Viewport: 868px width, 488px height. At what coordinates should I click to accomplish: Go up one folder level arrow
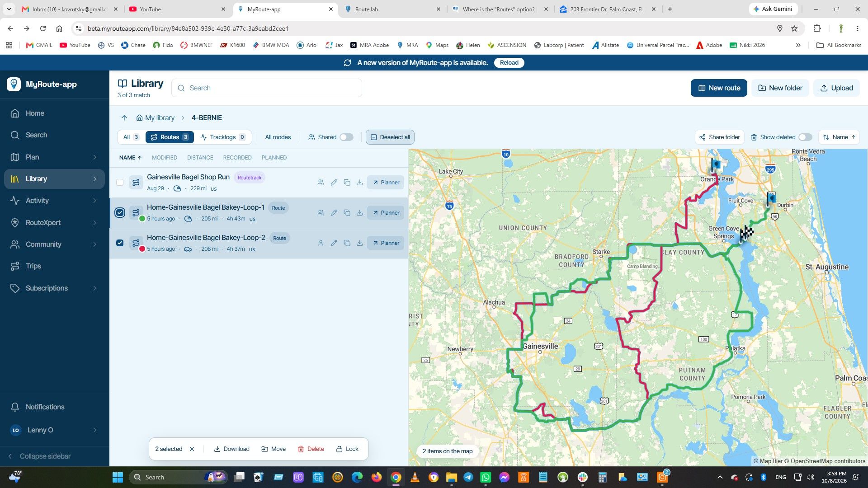[124, 118]
